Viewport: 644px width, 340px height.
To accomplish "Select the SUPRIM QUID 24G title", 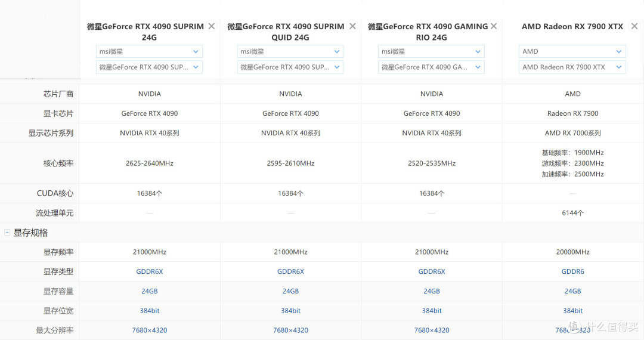I will pos(286,32).
